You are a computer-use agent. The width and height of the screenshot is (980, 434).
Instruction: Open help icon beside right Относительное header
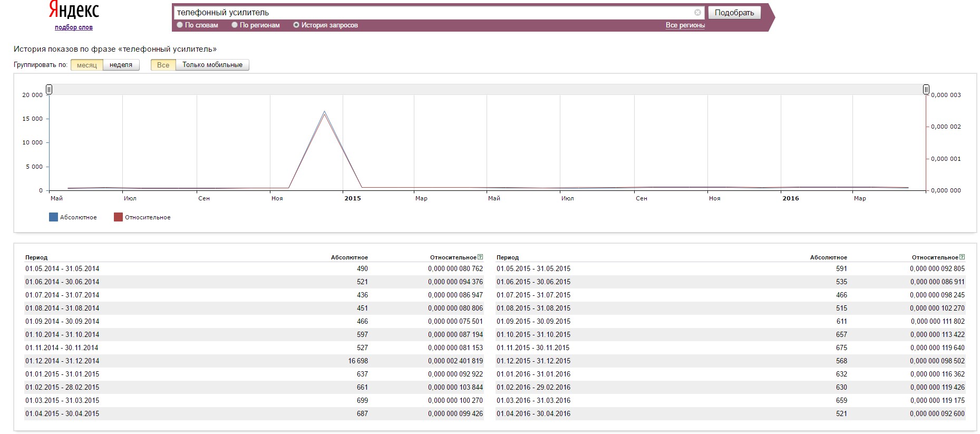click(x=962, y=257)
